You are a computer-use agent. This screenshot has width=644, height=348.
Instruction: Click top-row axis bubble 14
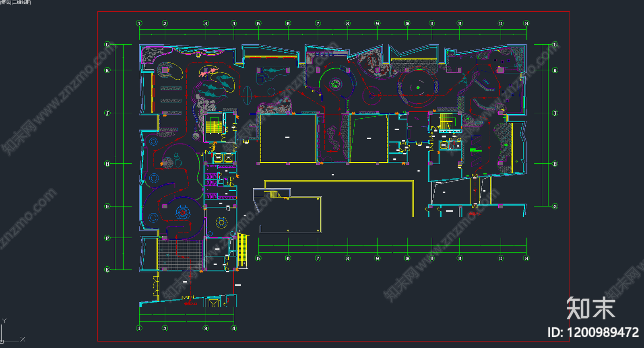coord(526,23)
